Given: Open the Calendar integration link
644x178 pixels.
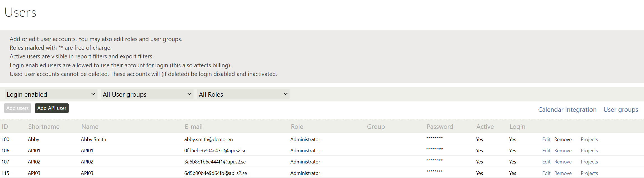Looking at the screenshot, I should pos(567,110).
